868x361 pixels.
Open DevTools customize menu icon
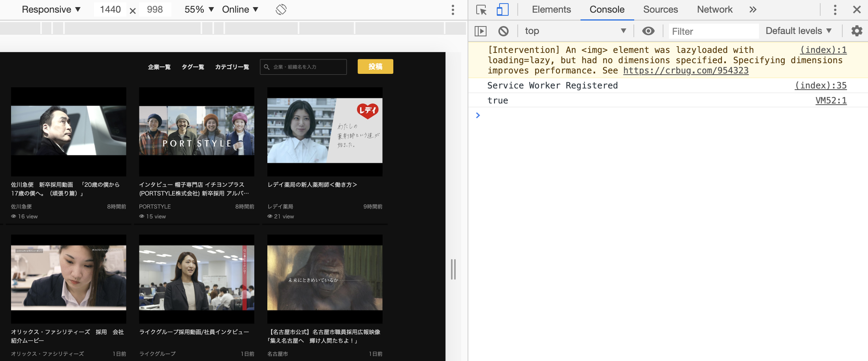tap(835, 10)
